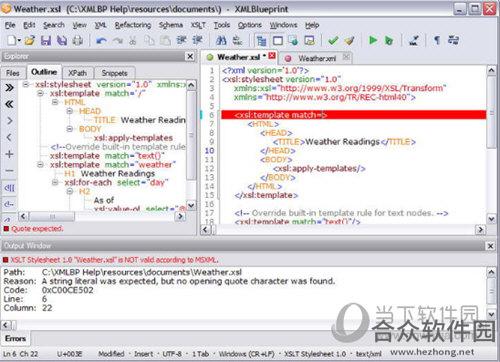The height and width of the screenshot is (362, 500).
Task: Click the Cut scissors icon
Action: [x=133, y=41]
